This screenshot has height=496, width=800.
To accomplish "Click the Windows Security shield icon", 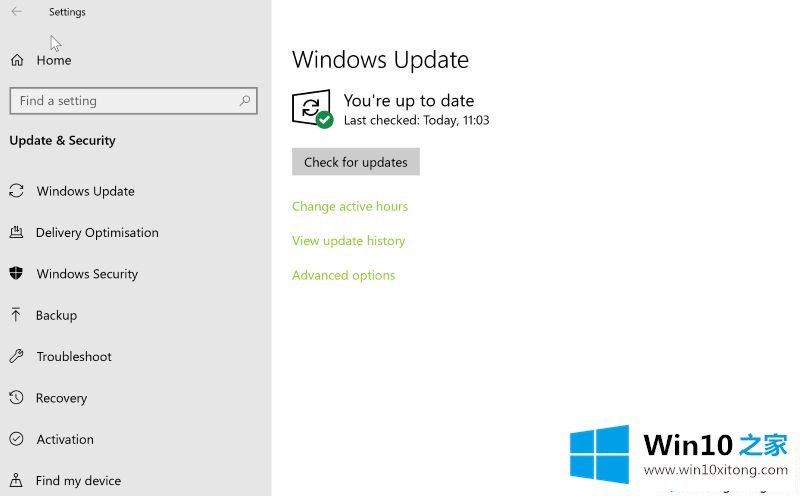I will (x=16, y=274).
